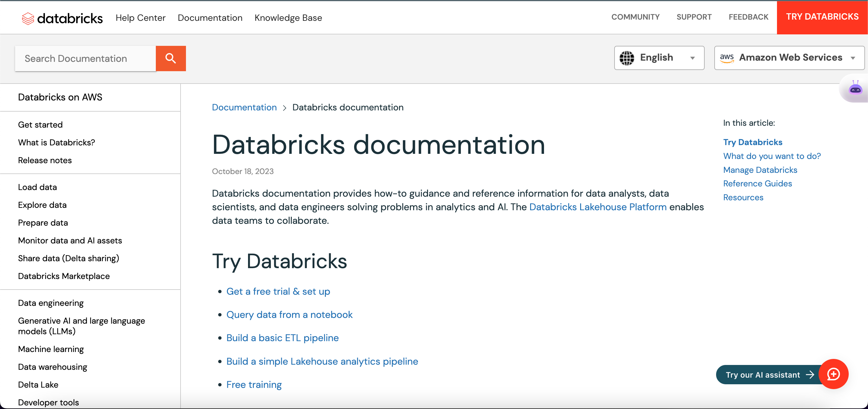Screen dimensions: 868x409
Task: Click the Try Databricks section heading
Action: click(x=279, y=261)
